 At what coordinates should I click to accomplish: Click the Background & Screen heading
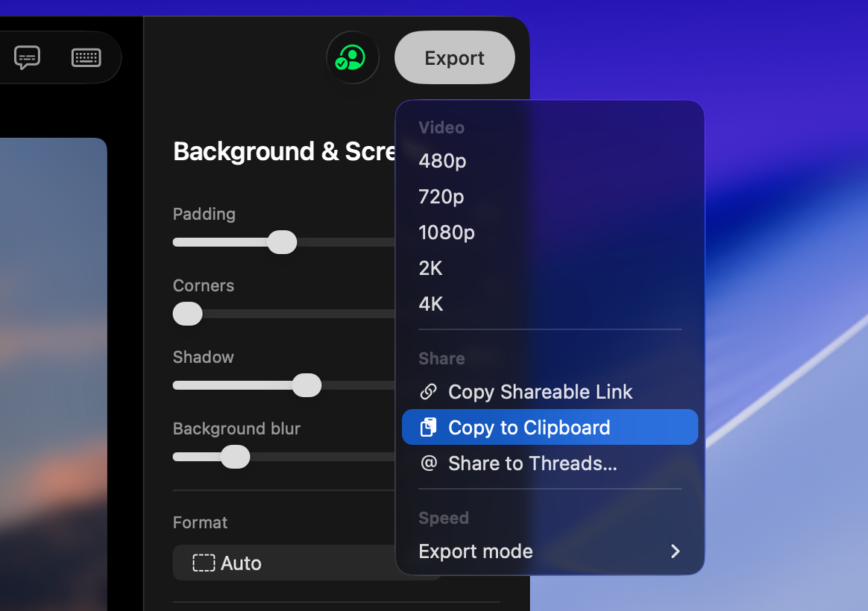point(284,151)
